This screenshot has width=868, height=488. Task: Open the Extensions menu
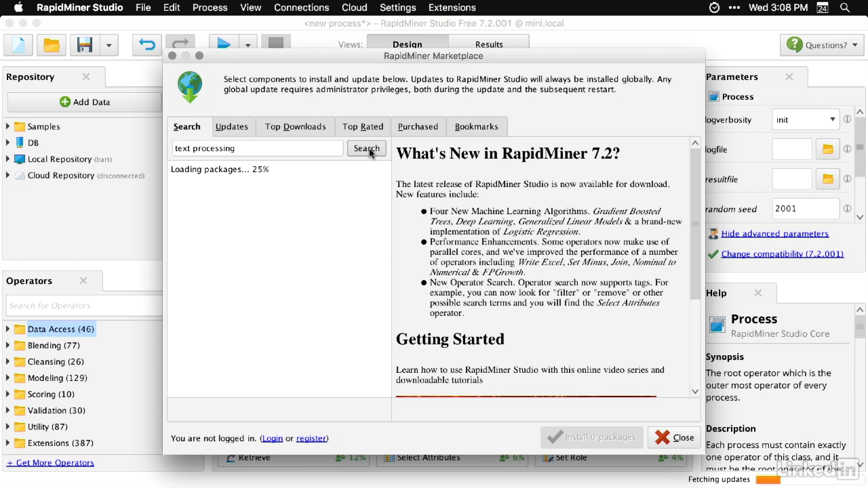(452, 7)
